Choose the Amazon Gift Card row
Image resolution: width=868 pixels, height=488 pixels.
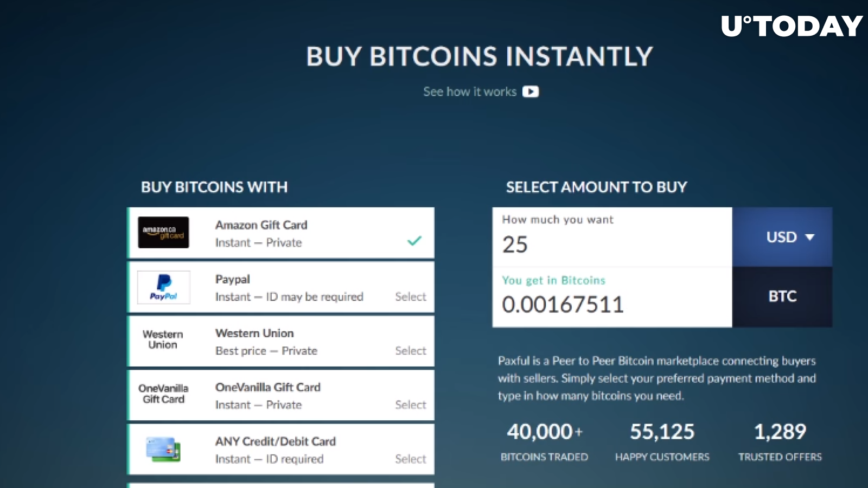[281, 233]
